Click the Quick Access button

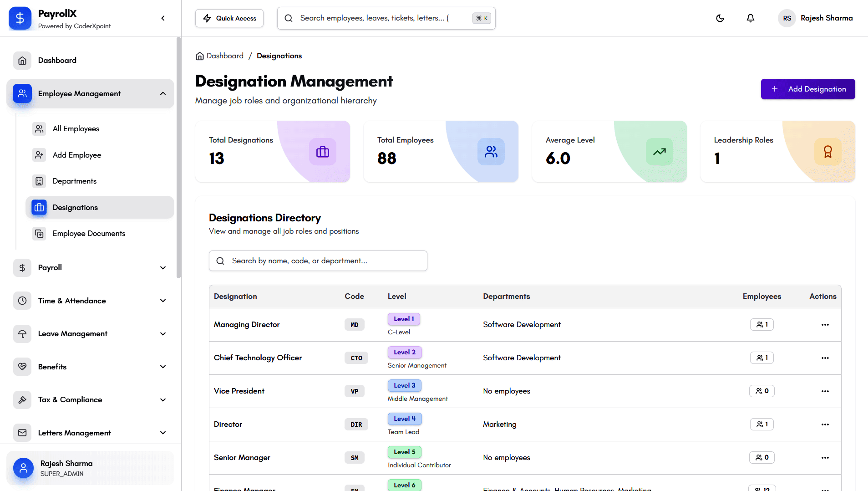[x=229, y=18]
